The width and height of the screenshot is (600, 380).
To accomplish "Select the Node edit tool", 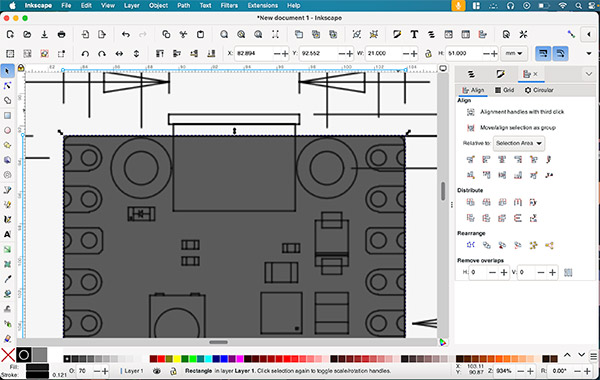I will click(7, 86).
